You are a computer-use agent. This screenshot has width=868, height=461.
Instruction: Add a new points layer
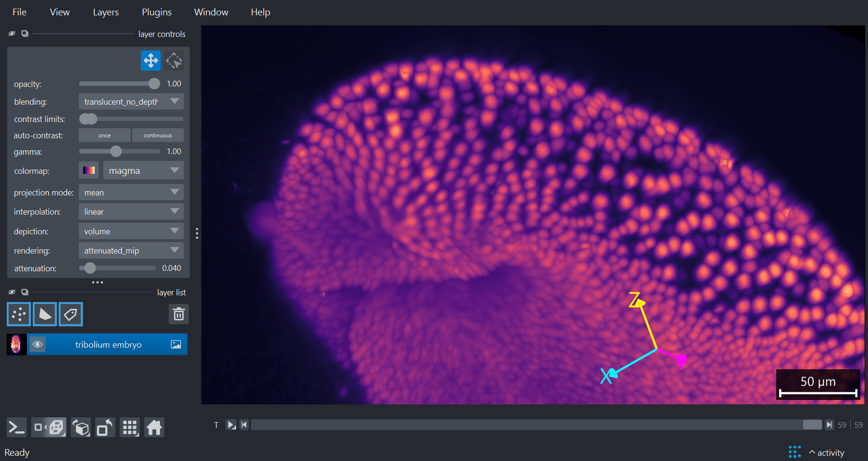click(x=19, y=315)
